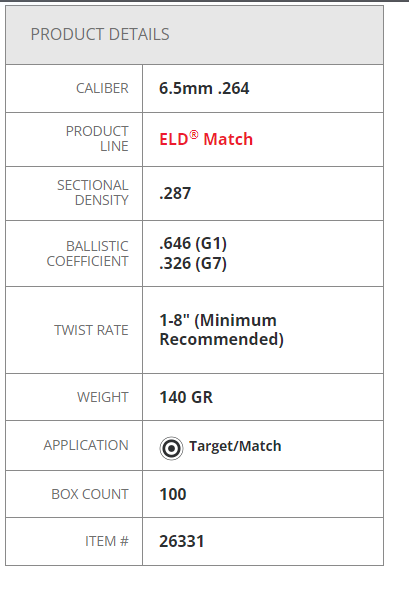The width and height of the screenshot is (409, 598).
Task: Click the Item # label
Action: coord(107,541)
